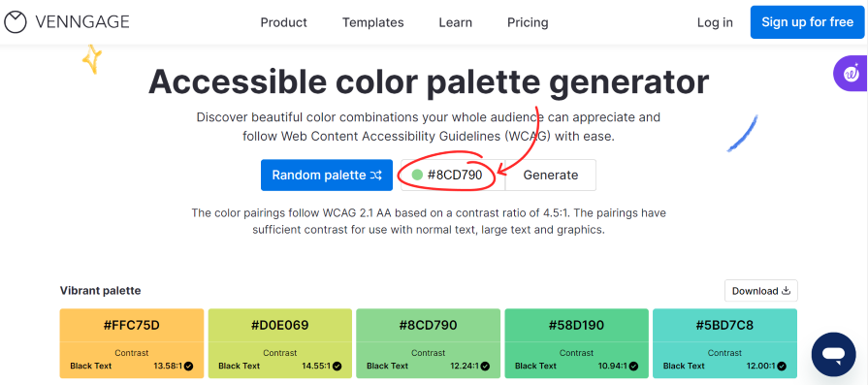Click Sign up for free button
The height and width of the screenshot is (385, 868).
tap(808, 22)
